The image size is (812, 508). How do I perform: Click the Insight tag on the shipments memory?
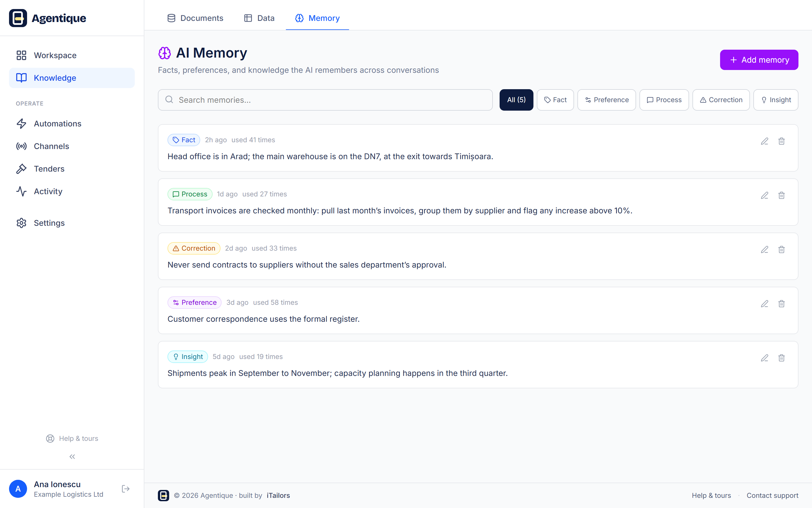[x=187, y=356]
